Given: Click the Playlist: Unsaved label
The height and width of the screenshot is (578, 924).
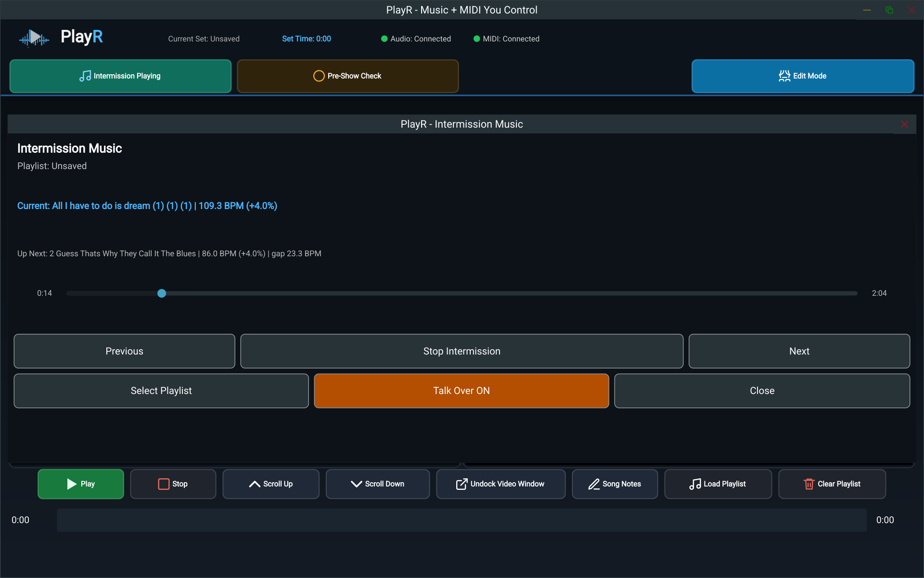Looking at the screenshot, I should click(x=52, y=166).
